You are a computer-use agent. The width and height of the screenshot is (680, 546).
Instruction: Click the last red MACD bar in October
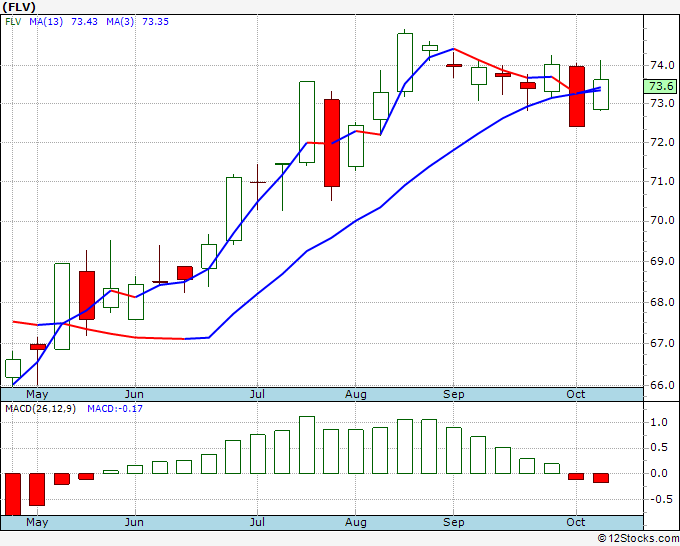[601, 478]
